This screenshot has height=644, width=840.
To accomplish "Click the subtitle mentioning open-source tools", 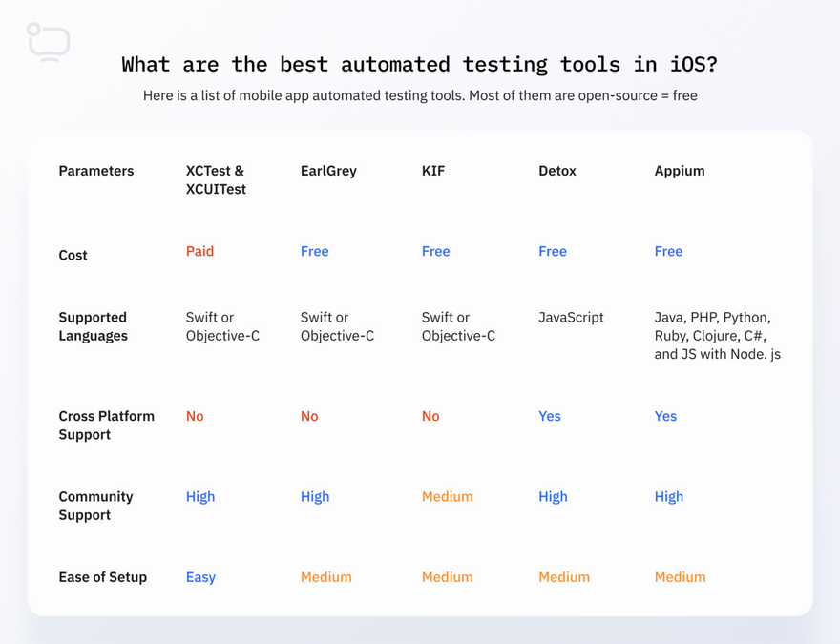I will 420,95.
